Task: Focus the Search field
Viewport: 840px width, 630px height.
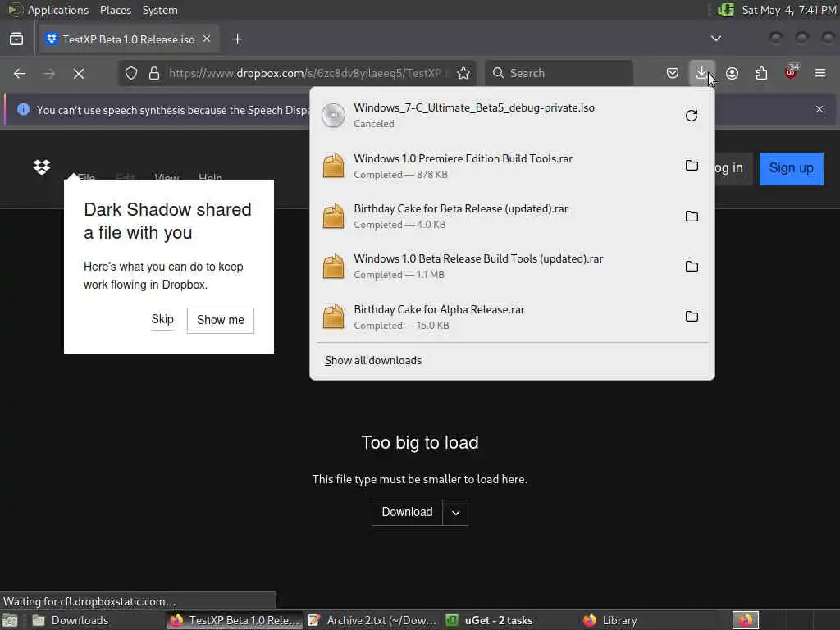Action: 559,73
